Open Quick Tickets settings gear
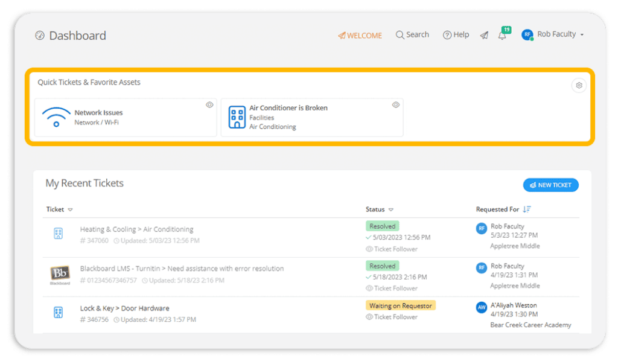This screenshot has height=364, width=618. tap(579, 85)
